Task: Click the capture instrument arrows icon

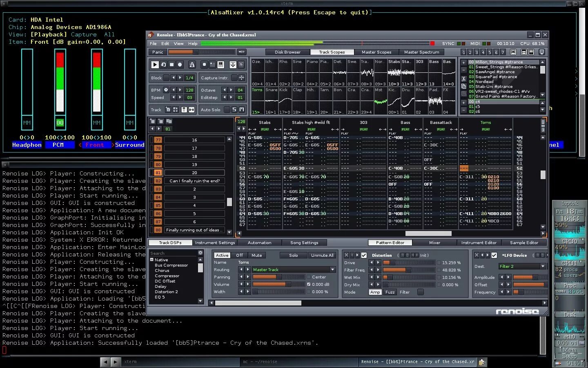Action: point(241,78)
